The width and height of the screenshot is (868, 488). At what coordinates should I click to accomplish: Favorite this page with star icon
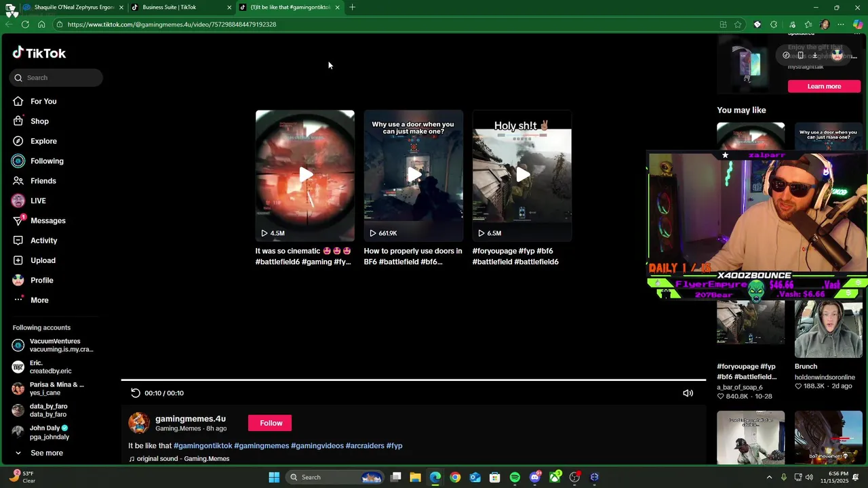(x=738, y=24)
